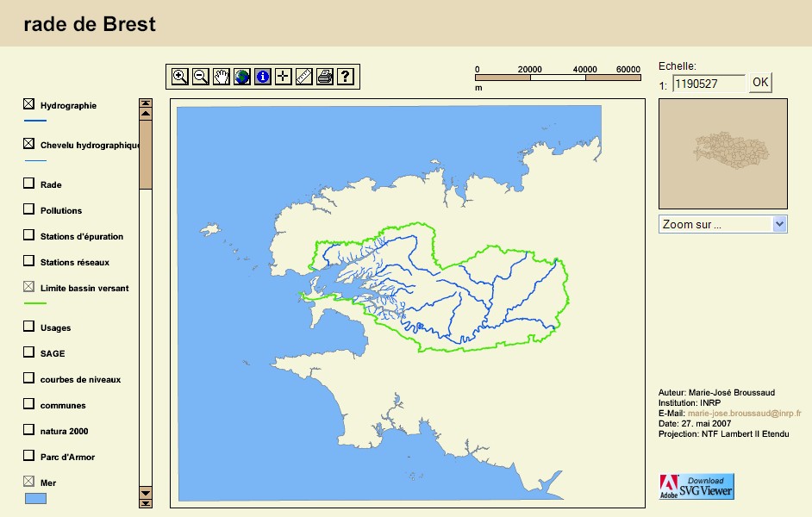Enable the Pollutions layer checkbox
This screenshot has width=812, height=517.
click(x=28, y=209)
